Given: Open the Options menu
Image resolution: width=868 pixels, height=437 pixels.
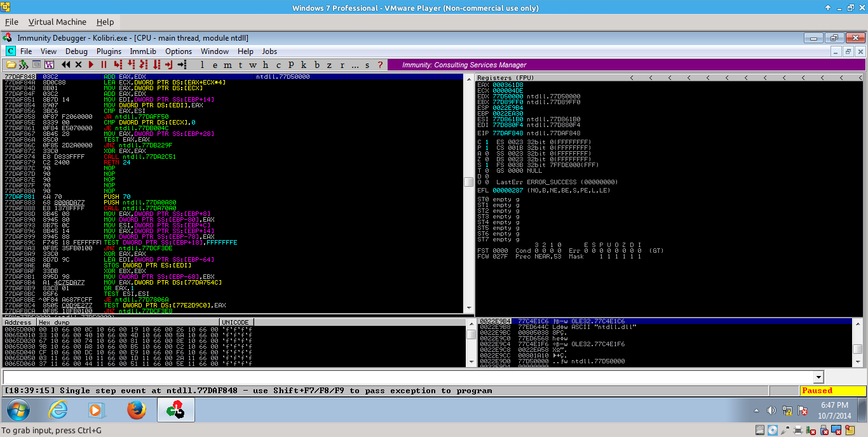Looking at the screenshot, I should [179, 51].
